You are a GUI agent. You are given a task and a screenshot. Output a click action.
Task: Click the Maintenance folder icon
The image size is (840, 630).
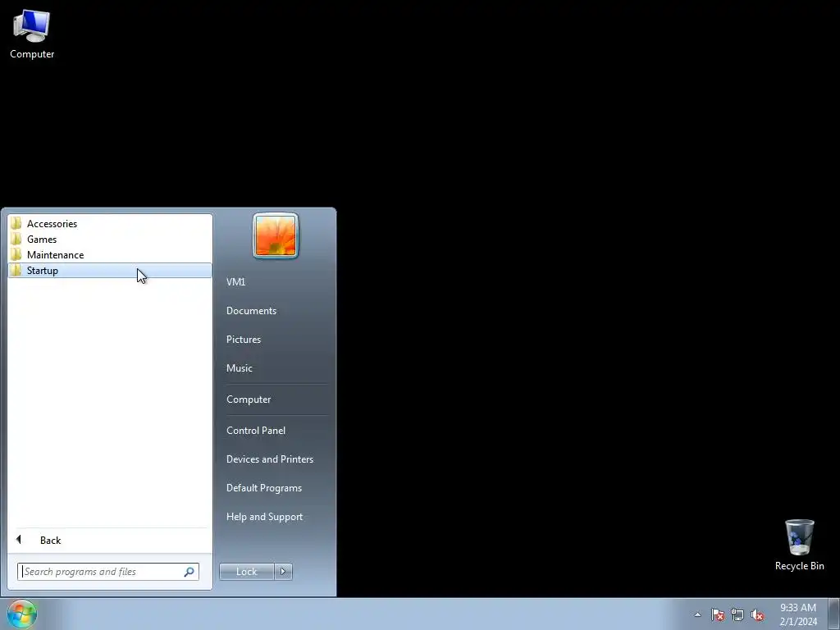pos(16,254)
